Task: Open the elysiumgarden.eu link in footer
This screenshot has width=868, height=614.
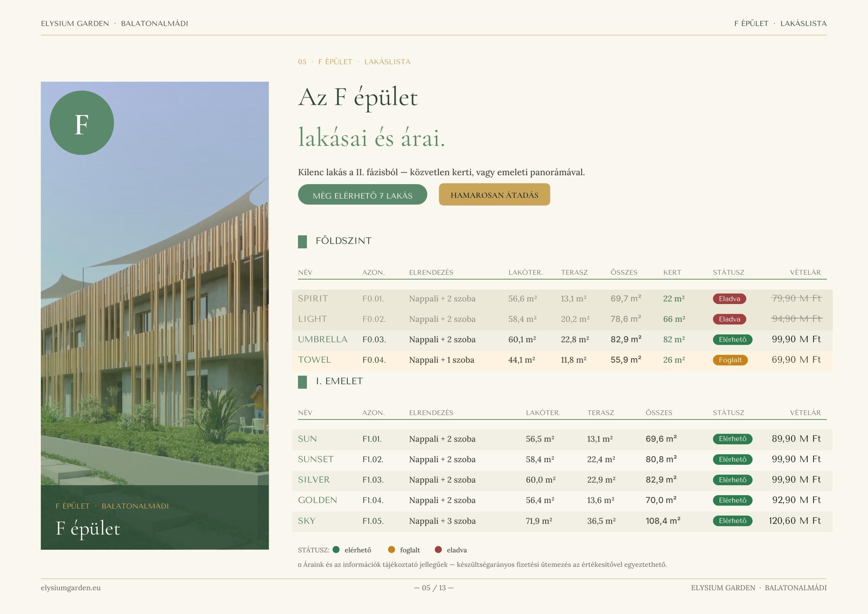Action: click(x=71, y=588)
